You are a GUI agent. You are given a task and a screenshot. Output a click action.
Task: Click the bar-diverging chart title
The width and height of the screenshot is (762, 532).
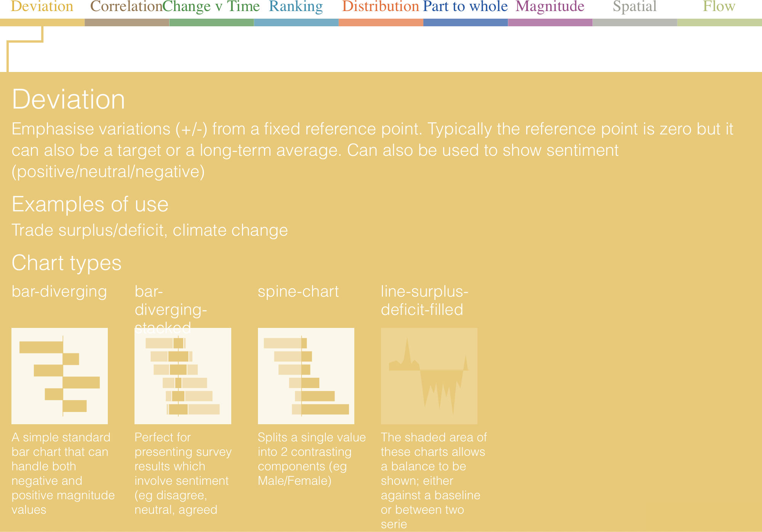tap(59, 292)
